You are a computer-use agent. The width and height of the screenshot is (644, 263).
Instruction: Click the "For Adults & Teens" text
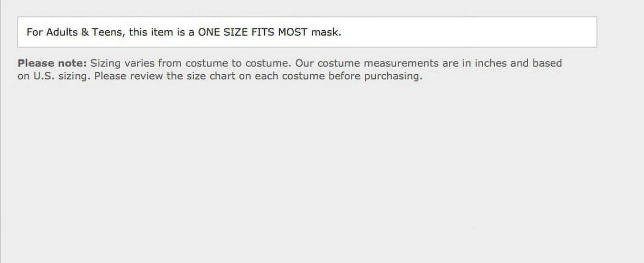coord(74,32)
